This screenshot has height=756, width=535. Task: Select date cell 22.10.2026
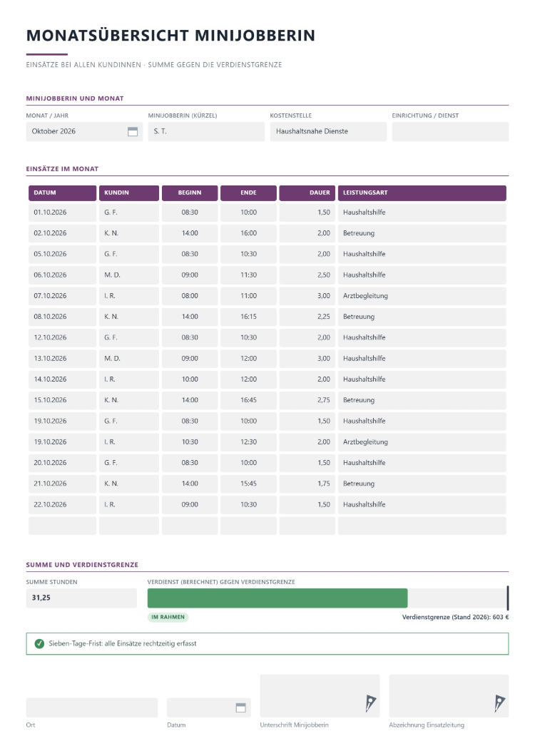point(62,505)
